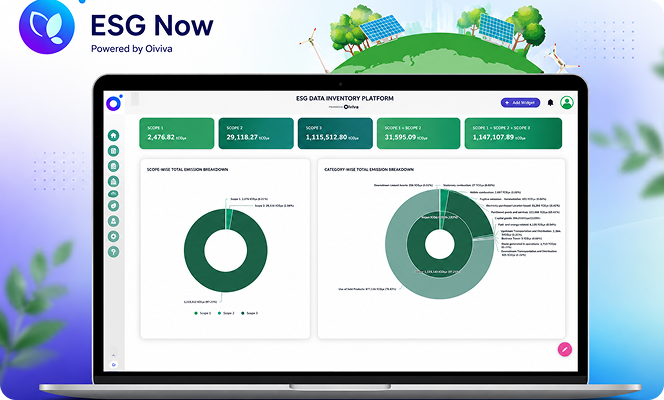Click the 'Use of Sold Products' chart label

(367, 289)
